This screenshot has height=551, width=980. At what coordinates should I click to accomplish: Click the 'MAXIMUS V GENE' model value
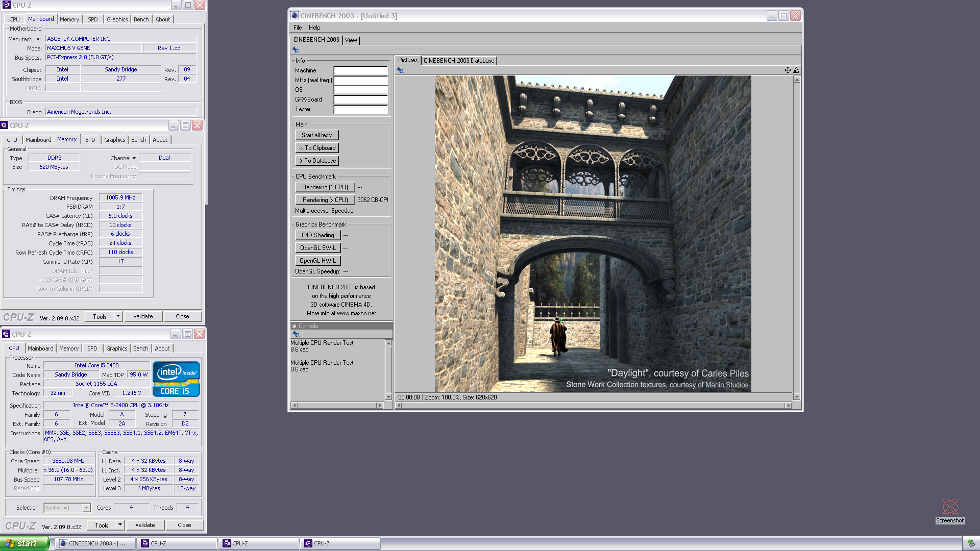pos(93,48)
